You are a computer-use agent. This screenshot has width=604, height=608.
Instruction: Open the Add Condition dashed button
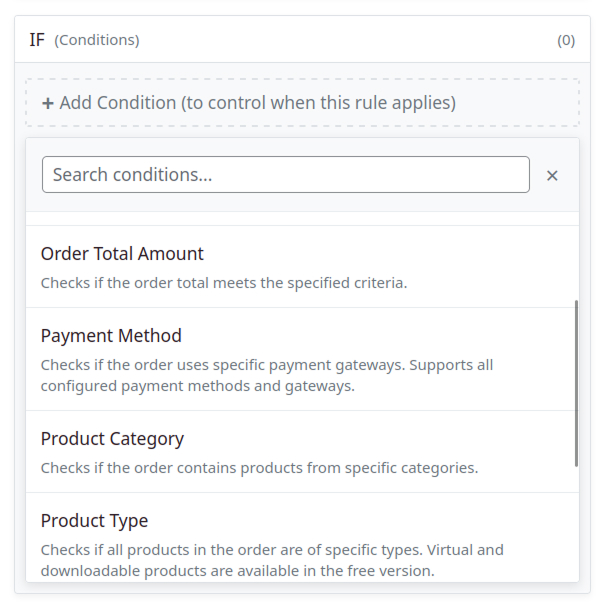(302, 103)
